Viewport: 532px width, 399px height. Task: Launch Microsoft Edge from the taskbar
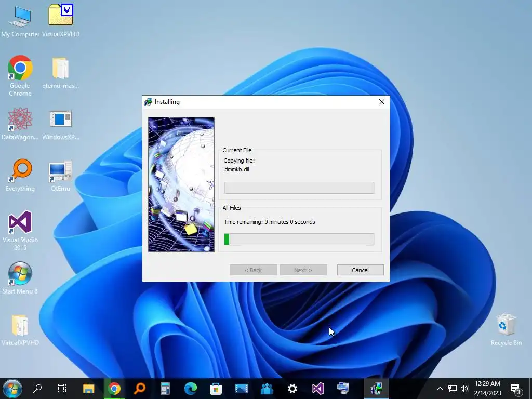(x=190, y=388)
